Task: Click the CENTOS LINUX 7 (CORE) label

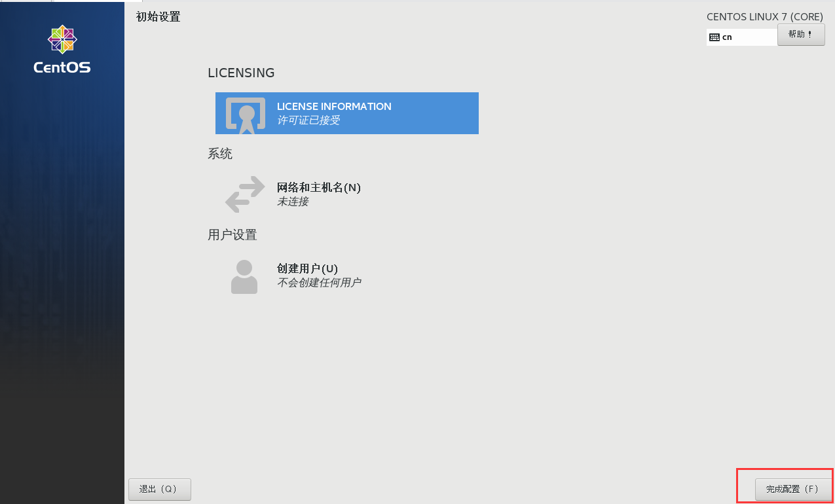Action: [x=765, y=17]
